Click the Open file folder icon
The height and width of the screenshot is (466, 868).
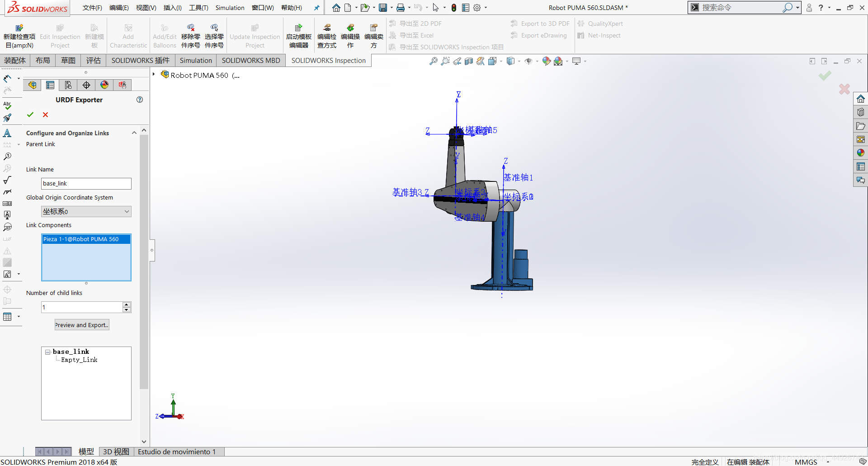[365, 8]
